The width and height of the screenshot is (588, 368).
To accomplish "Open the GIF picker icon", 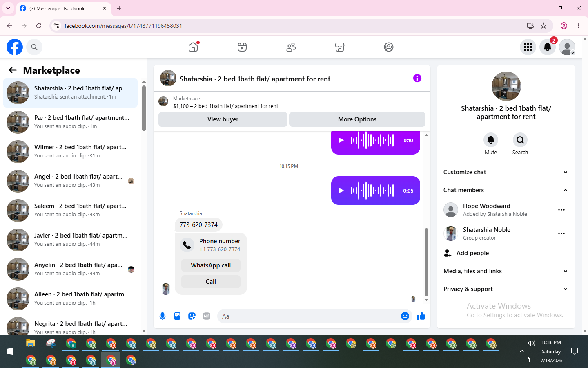I will [207, 316].
